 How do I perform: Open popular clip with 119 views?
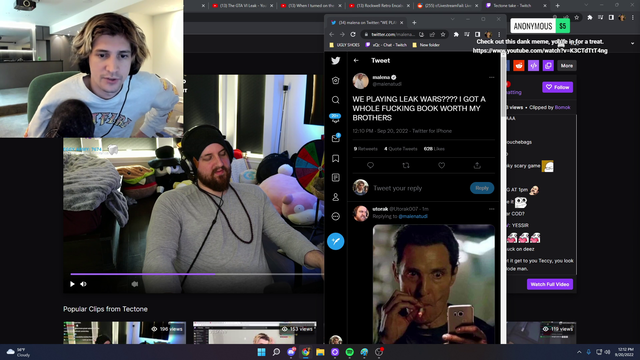click(541, 333)
